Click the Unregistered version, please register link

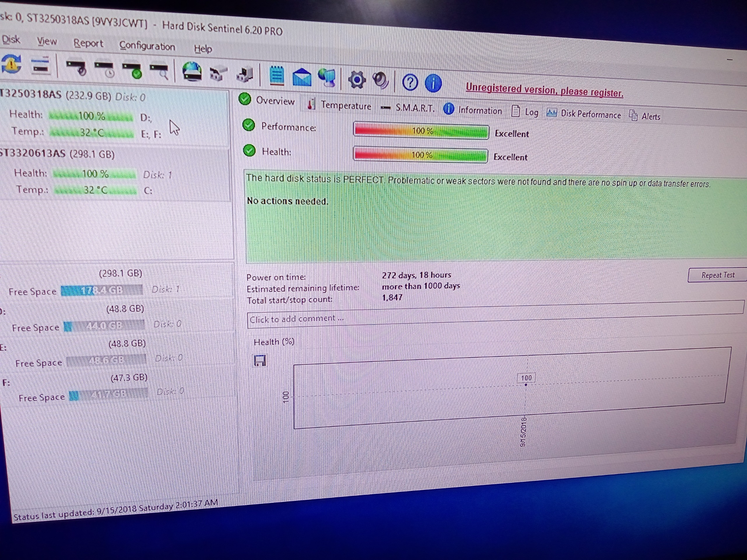coord(544,90)
